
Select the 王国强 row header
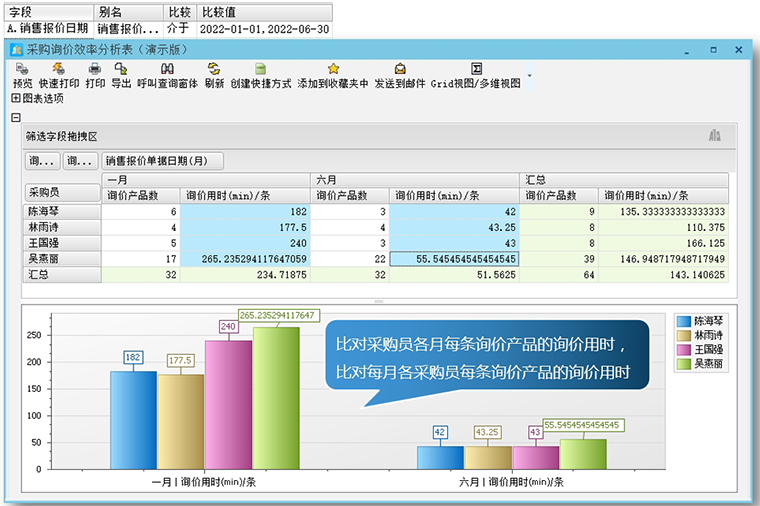[x=62, y=243]
